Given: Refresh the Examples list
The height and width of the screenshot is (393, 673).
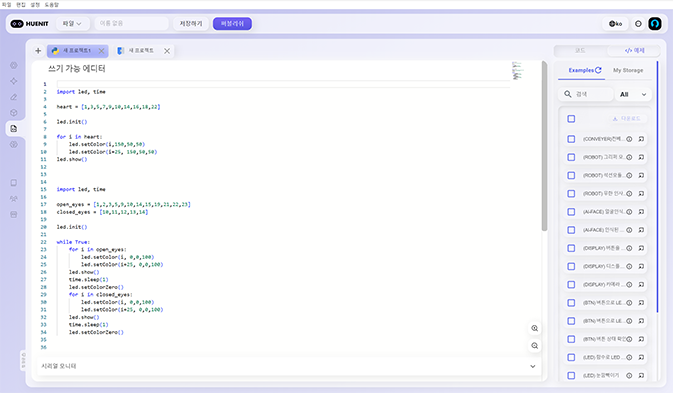Looking at the screenshot, I should click(x=598, y=70).
